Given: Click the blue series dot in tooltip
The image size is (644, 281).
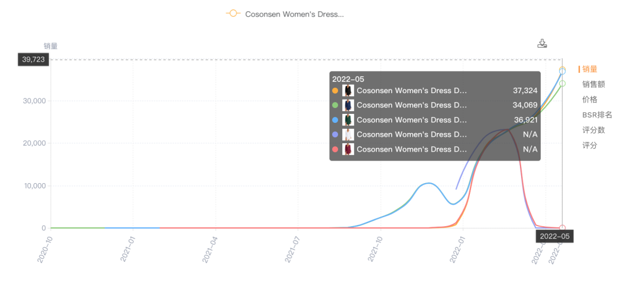Looking at the screenshot, I should [335, 120].
